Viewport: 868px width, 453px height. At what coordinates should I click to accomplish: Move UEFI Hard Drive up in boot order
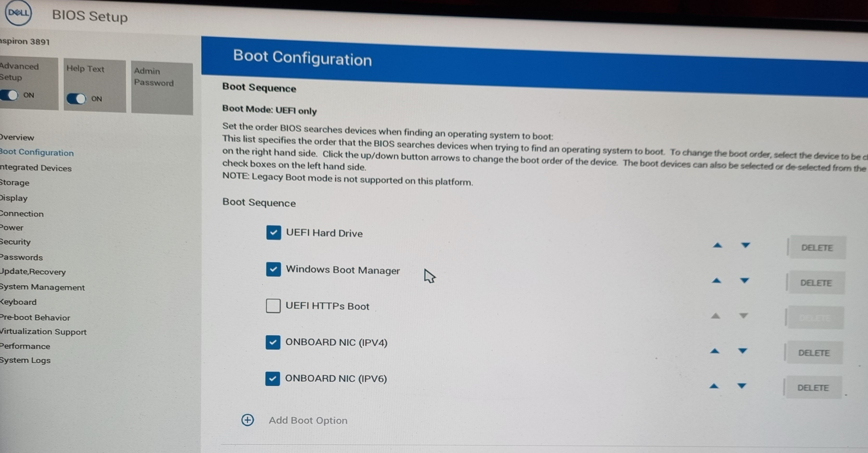[x=717, y=245]
